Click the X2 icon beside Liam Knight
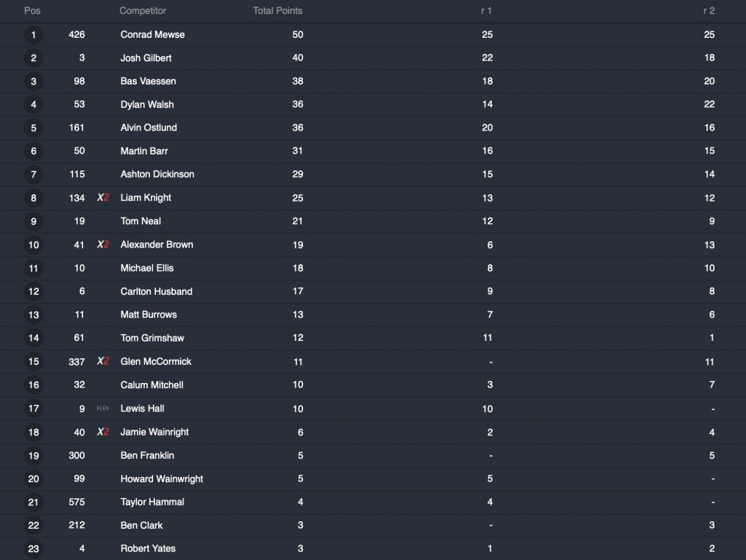Viewport: 746px width, 560px height. pos(103,198)
